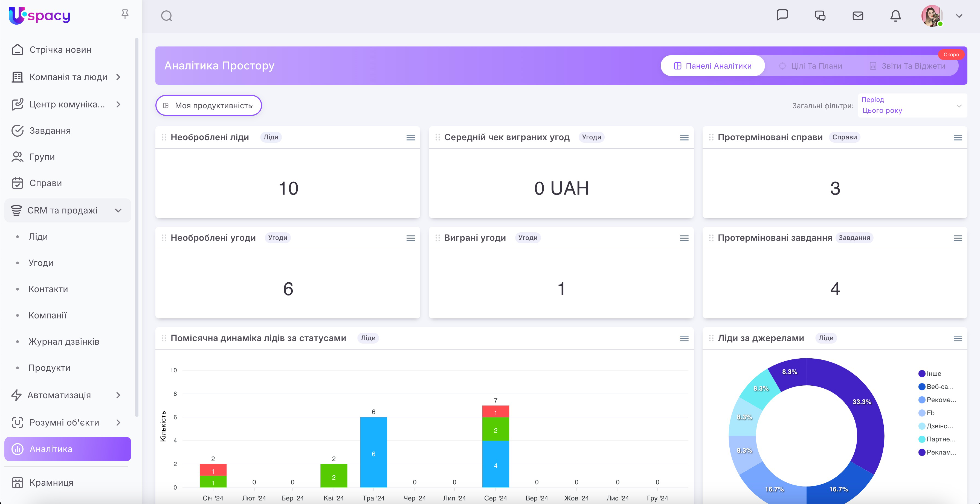The image size is (980, 504).
Task: Open Моя продуктивність dashboard selector
Action: click(208, 106)
